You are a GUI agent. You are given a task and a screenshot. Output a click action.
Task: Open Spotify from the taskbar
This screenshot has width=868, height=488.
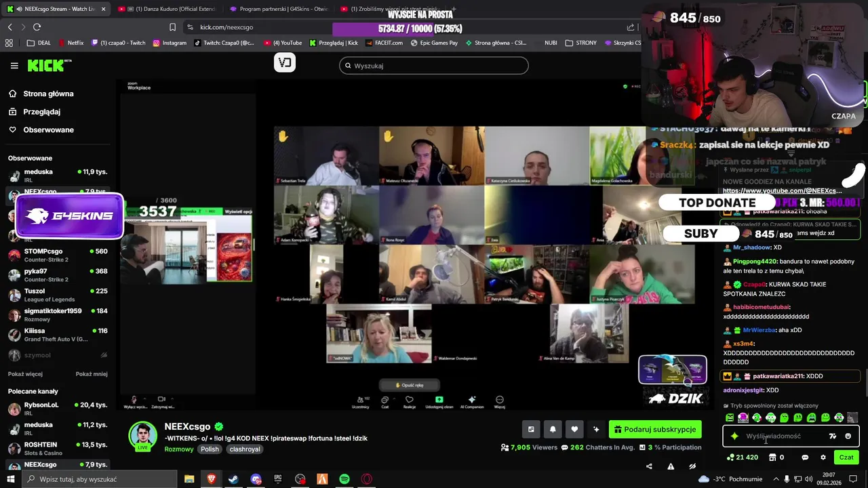click(344, 479)
